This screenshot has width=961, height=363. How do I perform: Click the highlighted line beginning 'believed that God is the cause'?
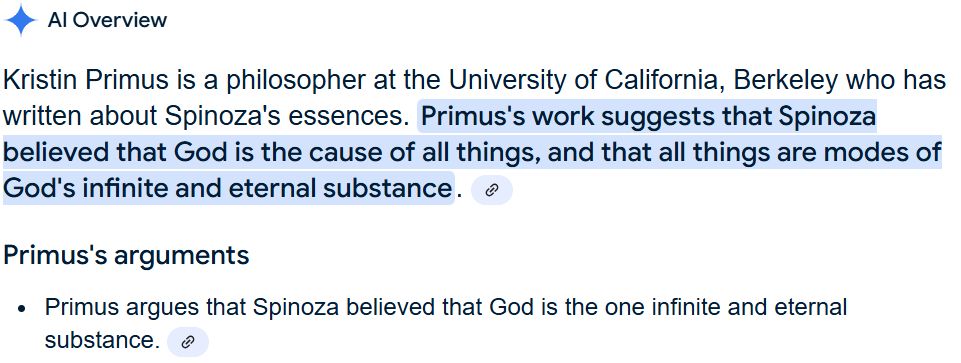click(x=472, y=152)
